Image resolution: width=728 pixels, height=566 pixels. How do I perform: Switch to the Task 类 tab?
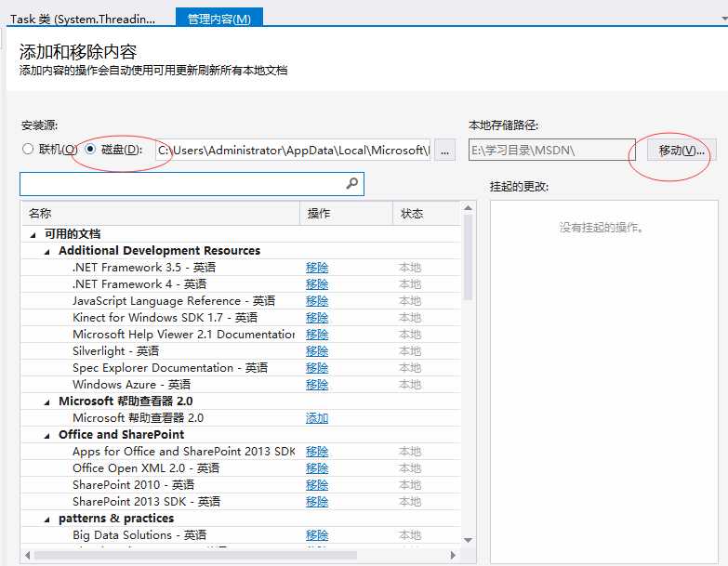83,19
